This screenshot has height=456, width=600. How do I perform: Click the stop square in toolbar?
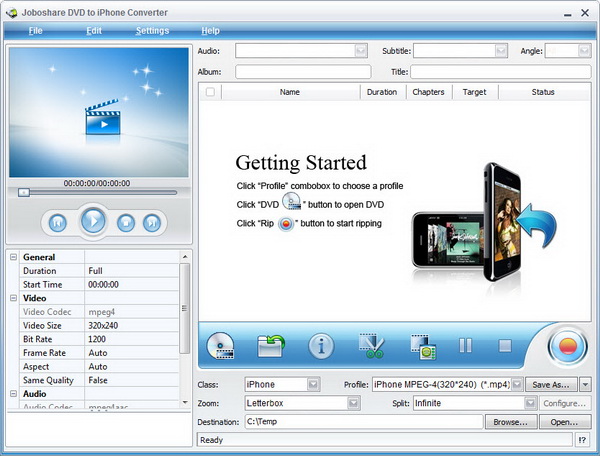pos(505,346)
